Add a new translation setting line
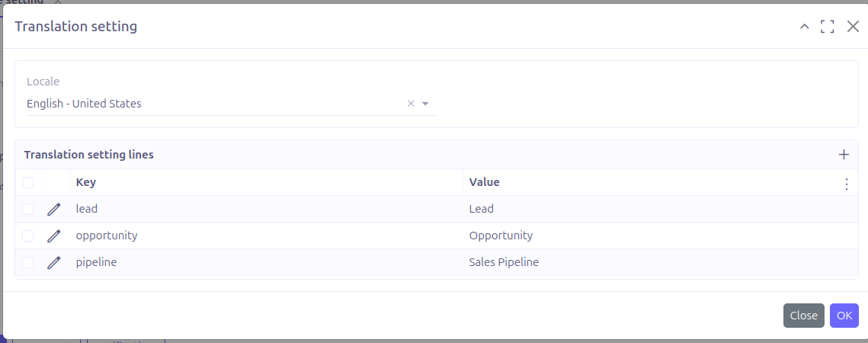Screen dimensions: 868x343 844,155
